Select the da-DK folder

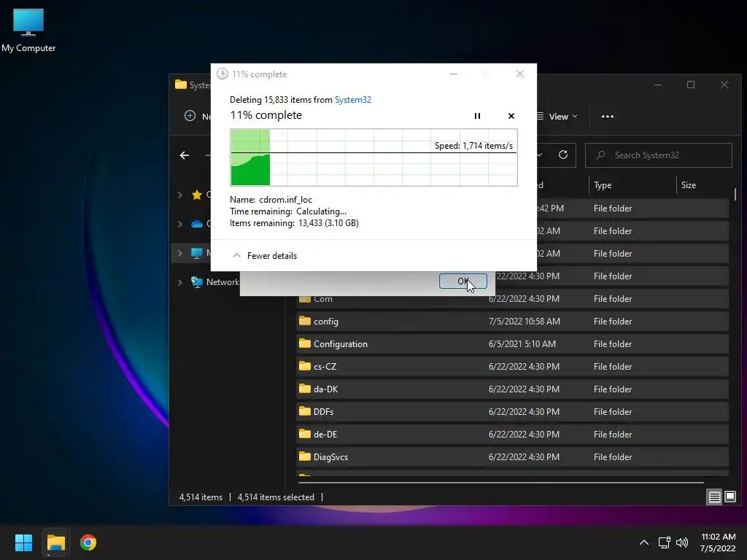[x=512, y=389]
